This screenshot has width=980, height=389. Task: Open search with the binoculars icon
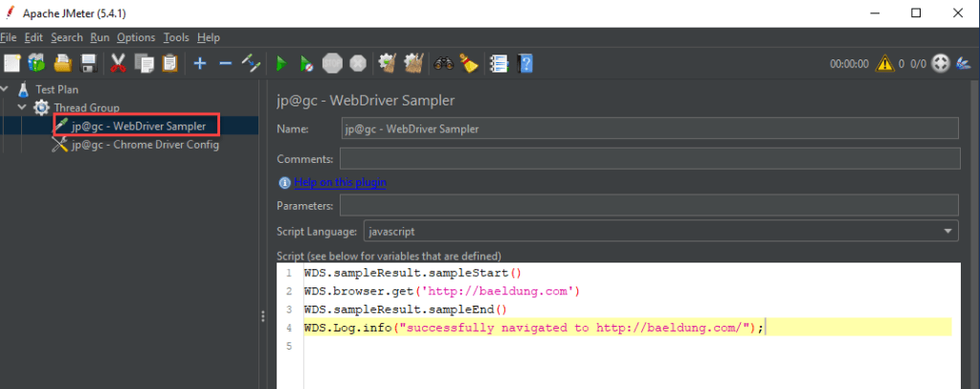(444, 63)
